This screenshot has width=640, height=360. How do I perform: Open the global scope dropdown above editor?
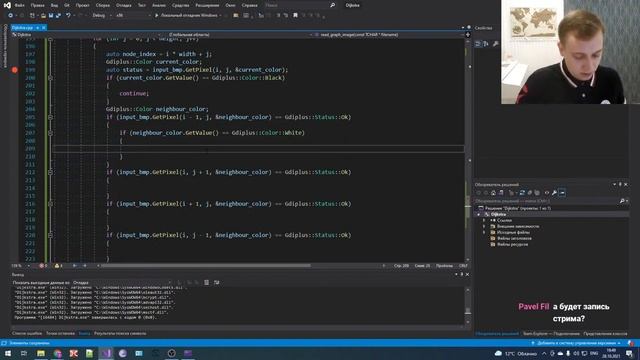237,35
